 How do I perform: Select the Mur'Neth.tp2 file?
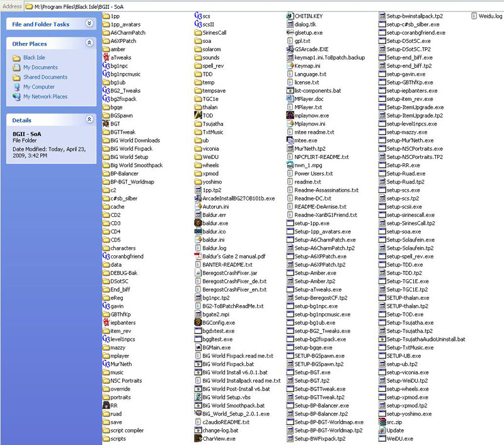[306, 149]
